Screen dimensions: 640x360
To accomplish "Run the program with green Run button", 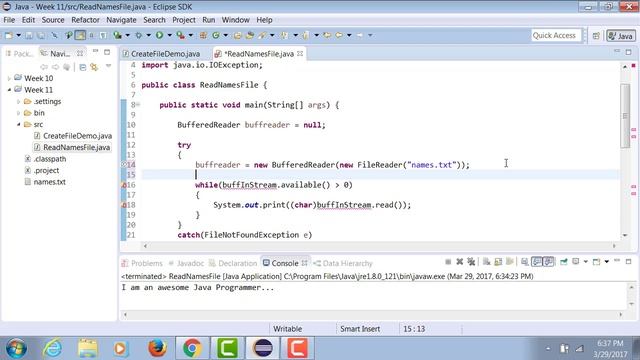I will [x=159, y=36].
